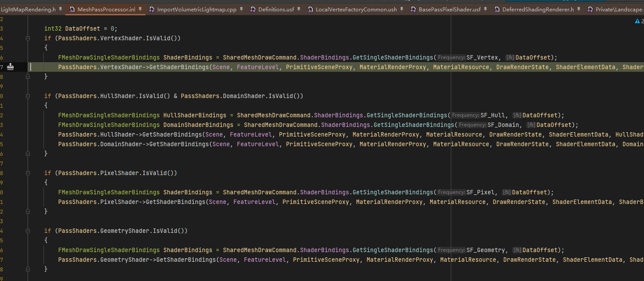The height and width of the screenshot is (281, 644).
Task: Click the quick-fix brush icon in the gutter
Action: (11, 67)
